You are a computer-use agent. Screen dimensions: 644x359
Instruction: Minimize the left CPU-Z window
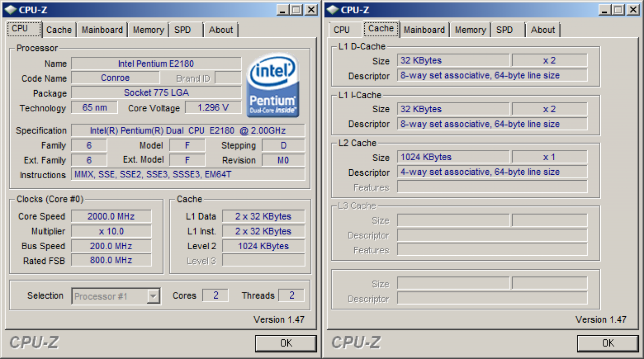(284, 10)
